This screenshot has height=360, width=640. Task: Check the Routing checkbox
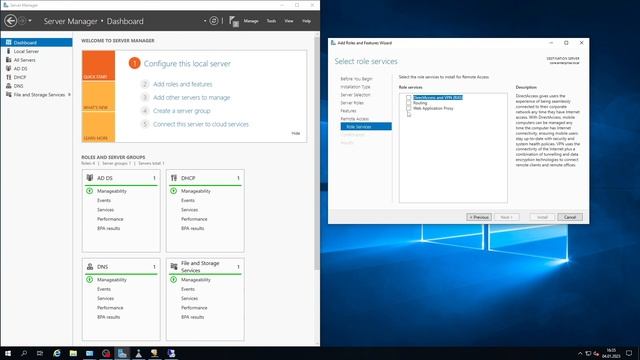point(409,103)
